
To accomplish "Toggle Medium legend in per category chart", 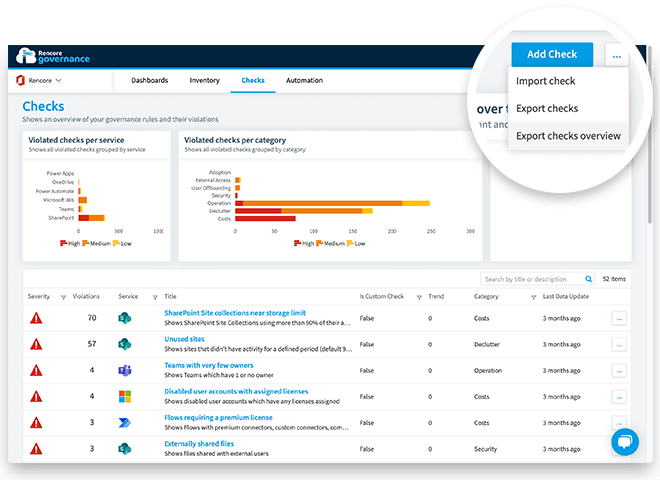I will pos(330,243).
